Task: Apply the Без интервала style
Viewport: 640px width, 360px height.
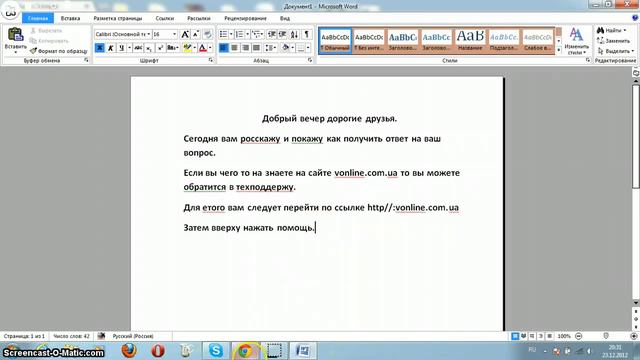Action: click(x=369, y=40)
